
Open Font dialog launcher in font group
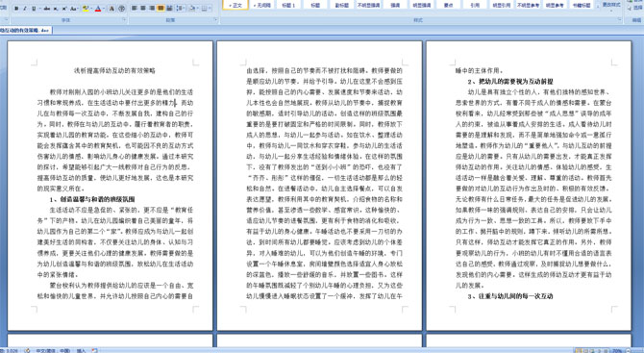coord(124,19)
